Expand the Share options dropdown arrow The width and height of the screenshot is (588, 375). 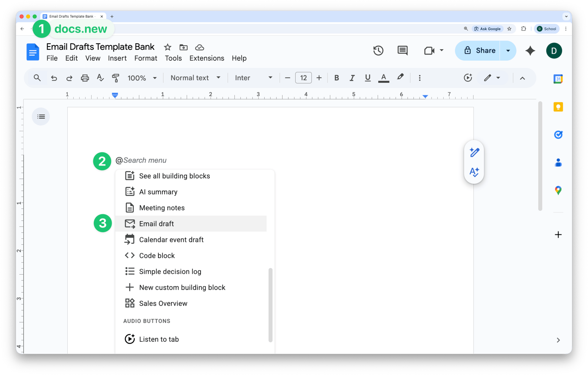508,51
